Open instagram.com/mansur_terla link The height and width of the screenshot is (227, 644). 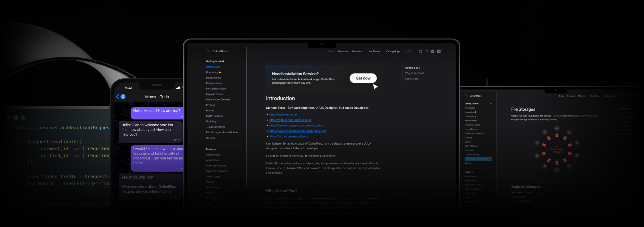(x=296, y=125)
